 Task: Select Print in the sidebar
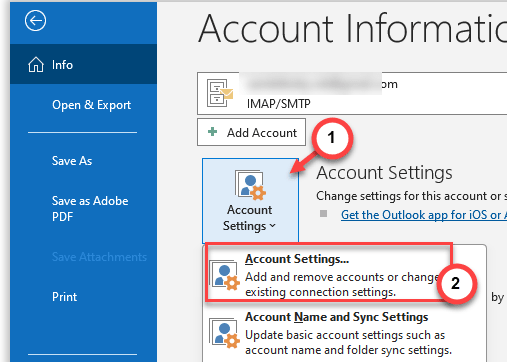(64, 297)
